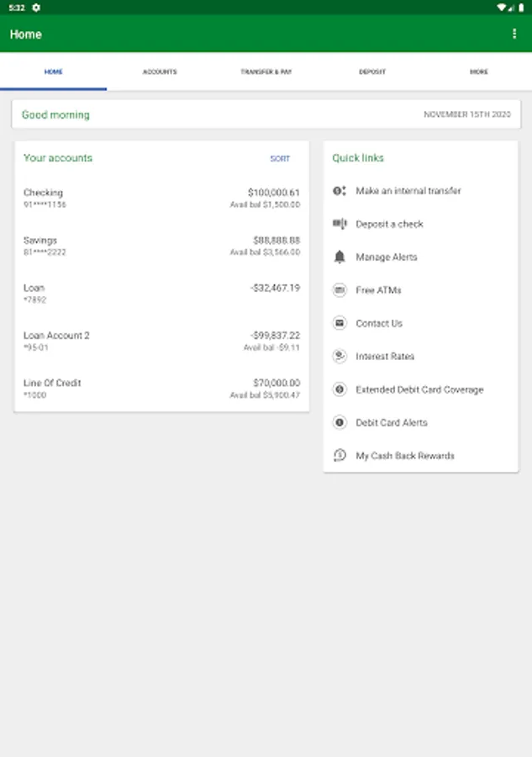Tap the Debit Card Alerts icon
The width and height of the screenshot is (532, 757).
click(340, 422)
